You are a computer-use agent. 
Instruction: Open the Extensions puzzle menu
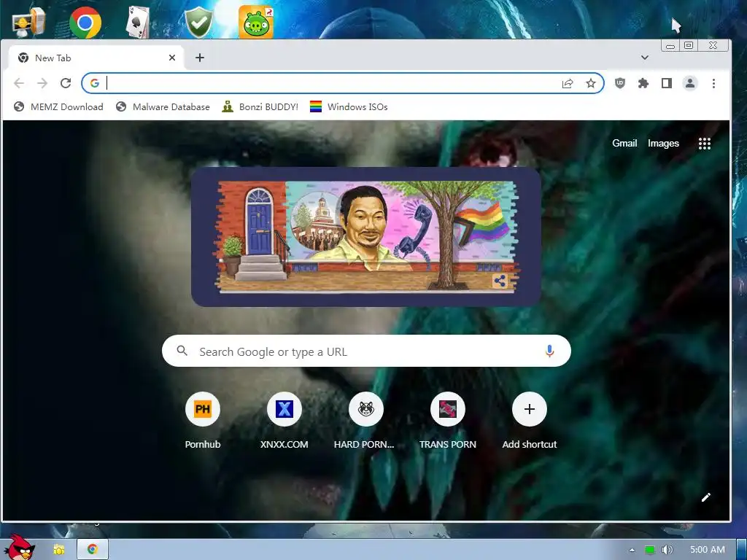point(643,83)
